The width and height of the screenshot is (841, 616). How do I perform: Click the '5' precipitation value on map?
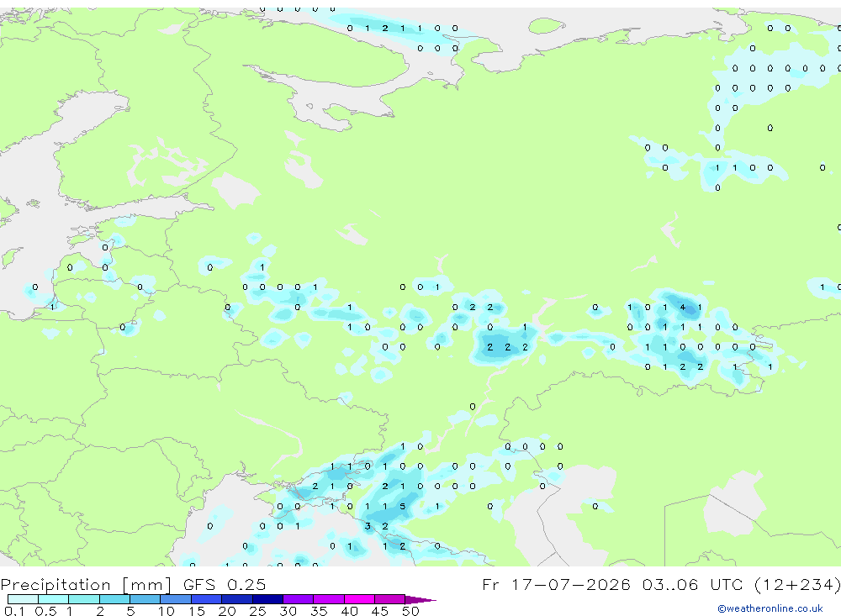point(402,506)
